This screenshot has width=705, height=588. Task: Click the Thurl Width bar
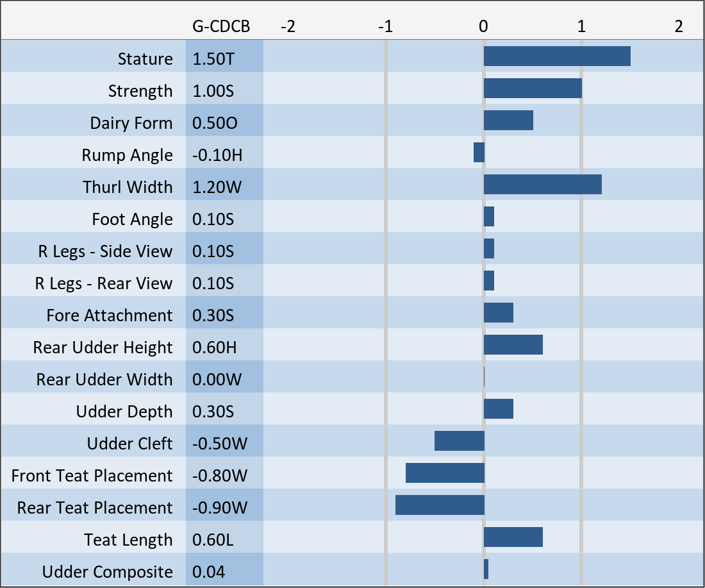542,185
